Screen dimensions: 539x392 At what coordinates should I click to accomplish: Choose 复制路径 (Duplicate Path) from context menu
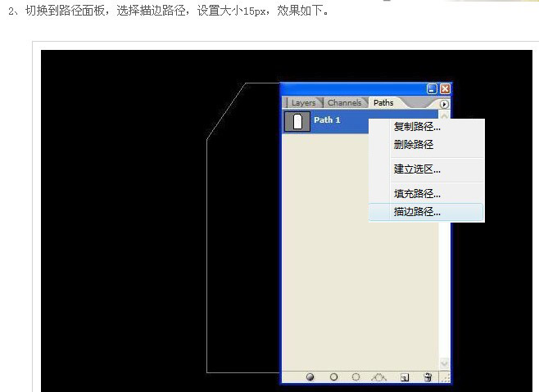pyautogui.click(x=417, y=127)
